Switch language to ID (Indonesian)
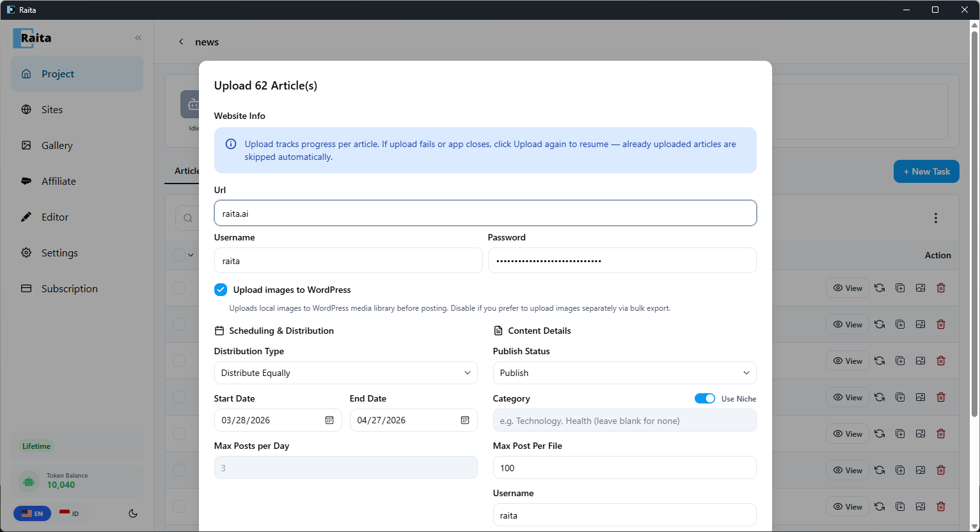 [70, 513]
